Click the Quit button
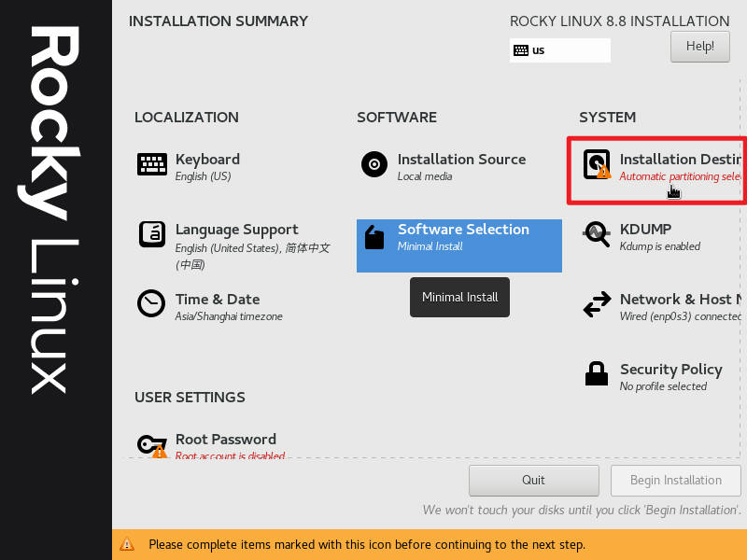Image resolution: width=747 pixels, height=560 pixels. tap(533, 480)
